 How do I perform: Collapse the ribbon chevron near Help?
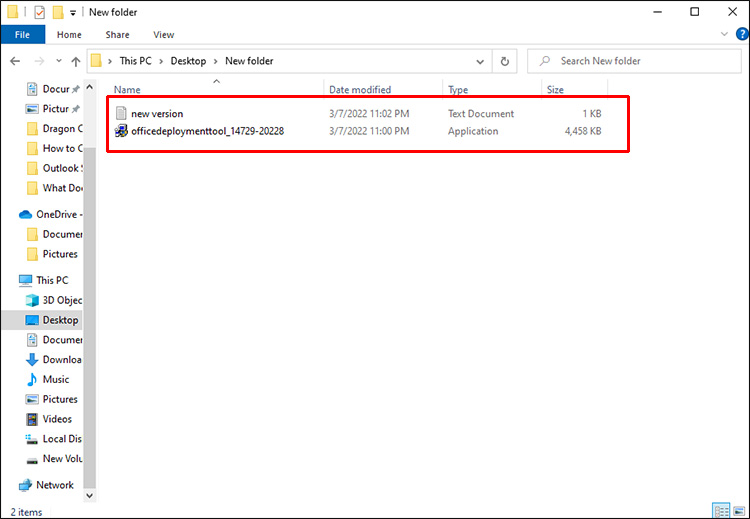(x=724, y=34)
